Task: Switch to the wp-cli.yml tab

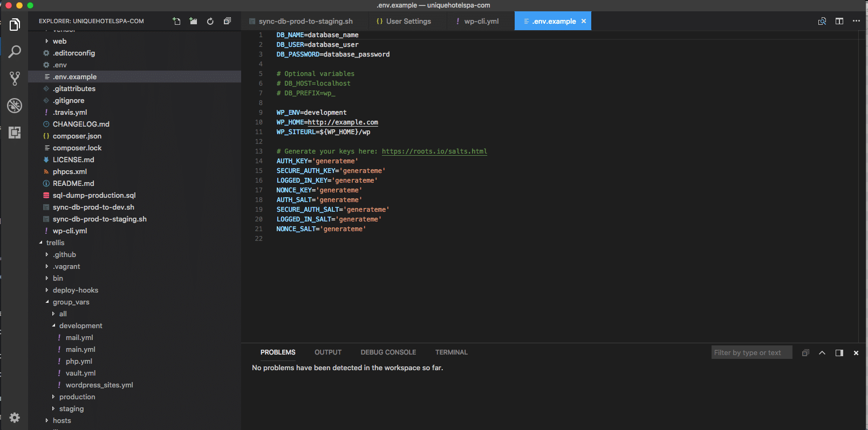Action: pos(481,21)
